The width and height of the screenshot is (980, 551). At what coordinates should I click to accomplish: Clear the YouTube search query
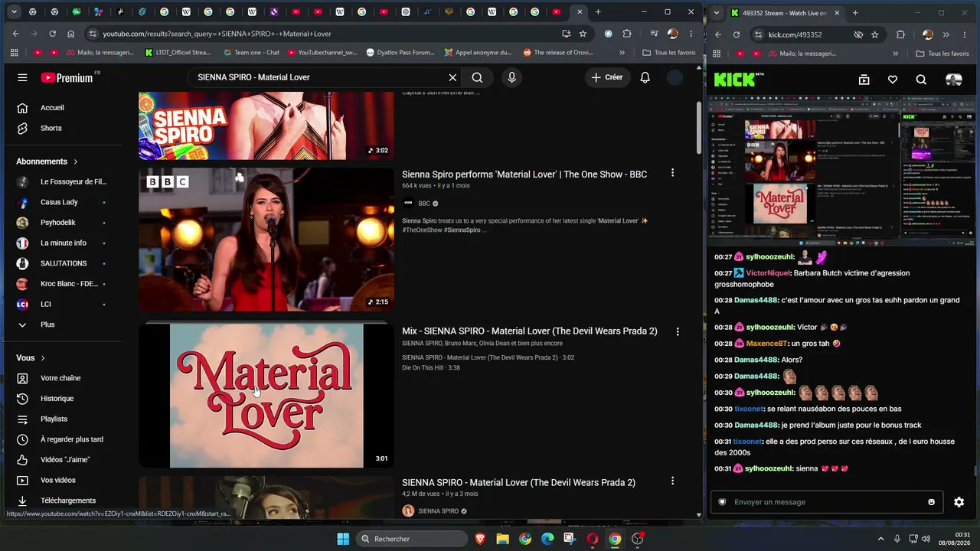click(452, 77)
